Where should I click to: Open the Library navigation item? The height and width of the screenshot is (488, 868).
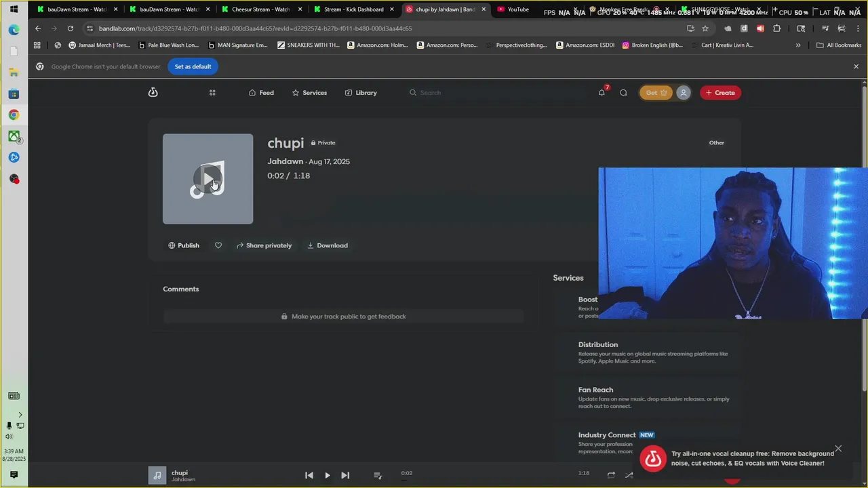[361, 93]
